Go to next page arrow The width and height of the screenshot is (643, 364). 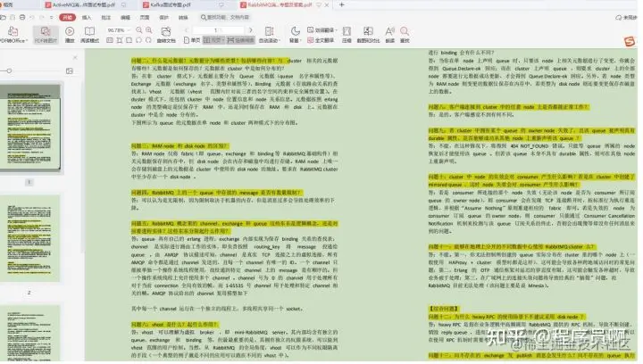(x=251, y=30)
